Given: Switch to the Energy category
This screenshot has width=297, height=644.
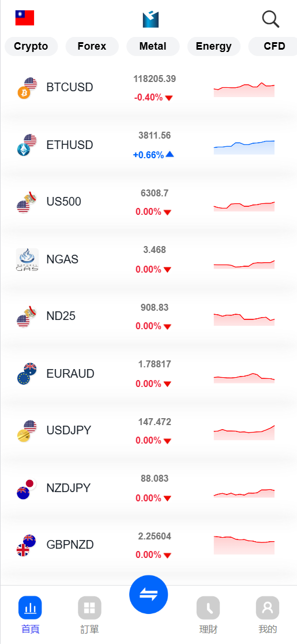Looking at the screenshot, I should (x=214, y=46).
